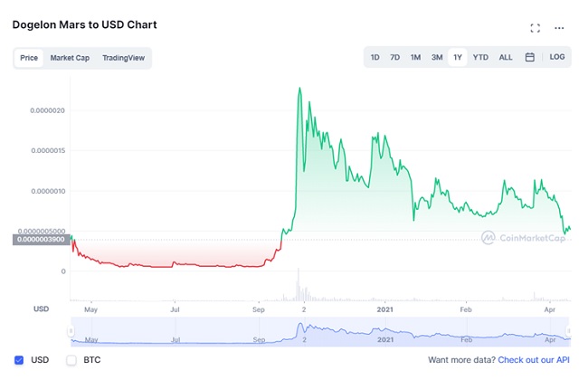Screen dimensions: 588x380
Task: Open the three-dot more options menu
Action: [559, 28]
